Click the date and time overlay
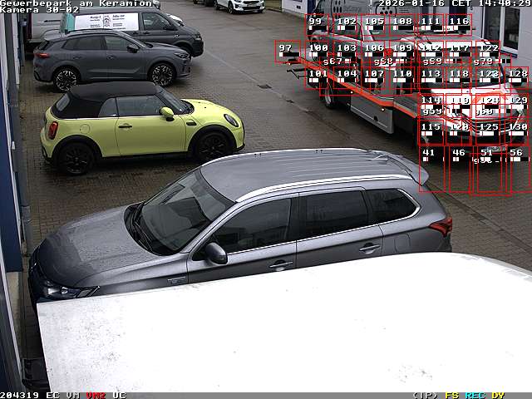This screenshot has width=532, height=399. [x=454, y=3]
